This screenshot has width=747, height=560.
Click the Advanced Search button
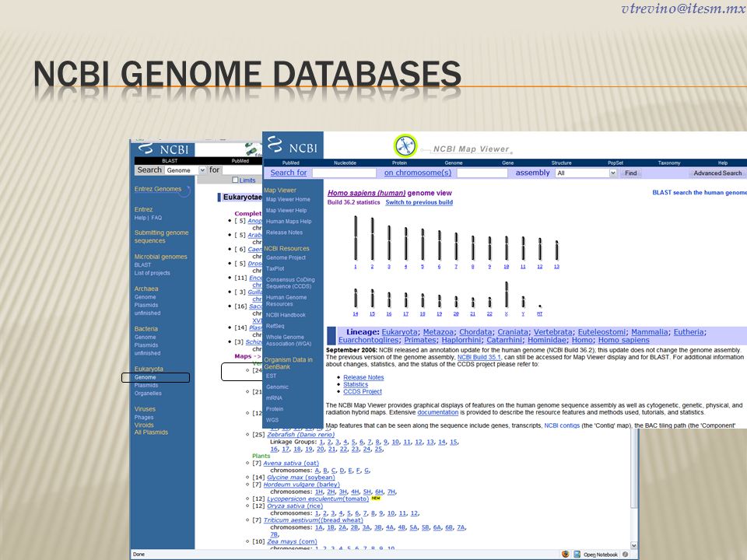[717, 173]
